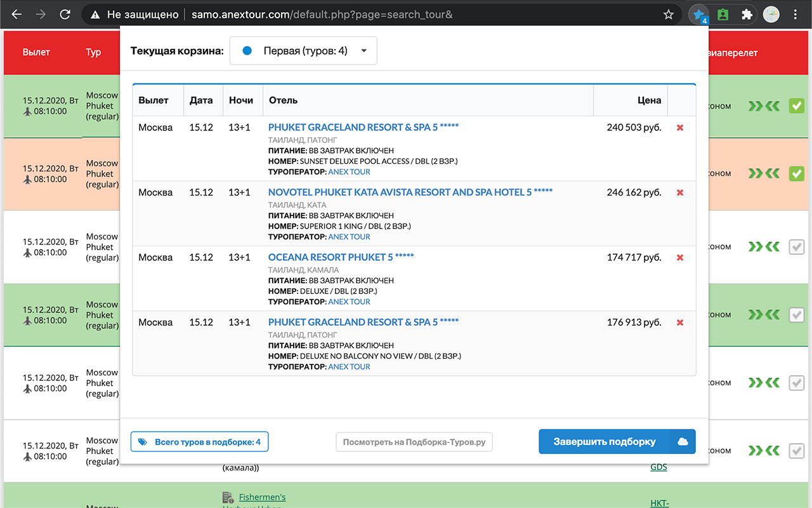Open the Текущая корзина dropdown

pyautogui.click(x=303, y=51)
